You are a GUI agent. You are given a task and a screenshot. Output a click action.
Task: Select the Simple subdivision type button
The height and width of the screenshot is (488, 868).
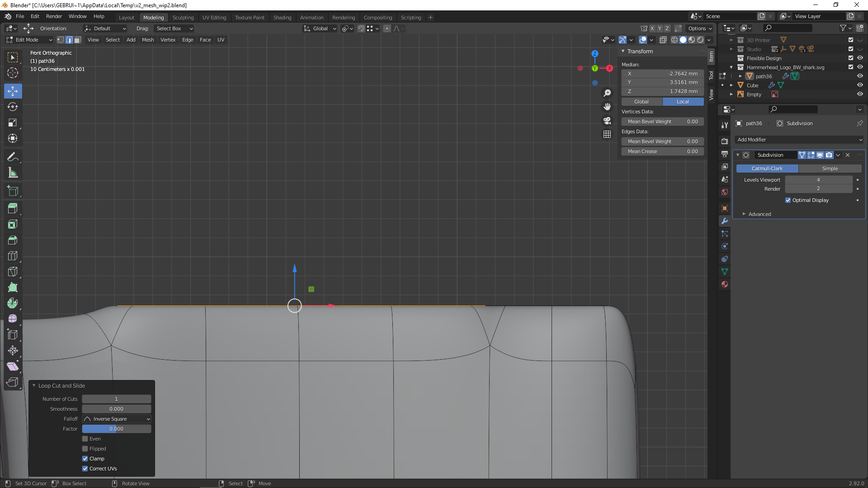(830, 169)
